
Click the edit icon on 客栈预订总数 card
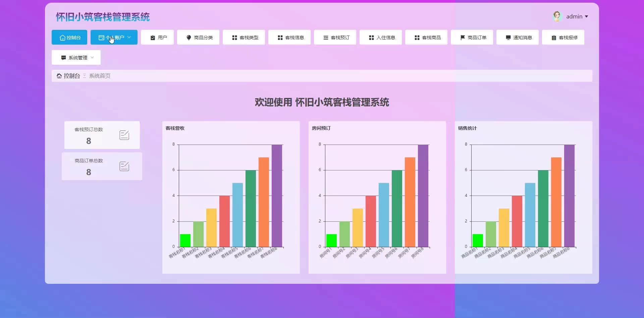(124, 135)
